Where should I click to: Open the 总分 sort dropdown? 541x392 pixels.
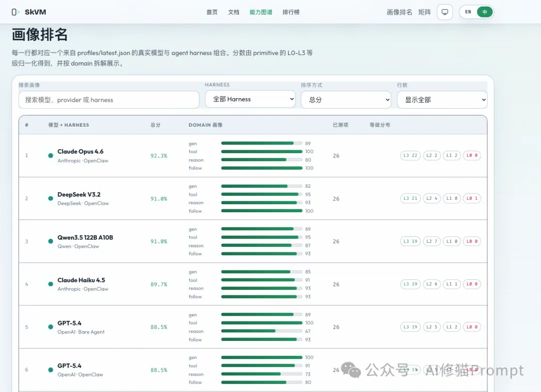click(346, 100)
